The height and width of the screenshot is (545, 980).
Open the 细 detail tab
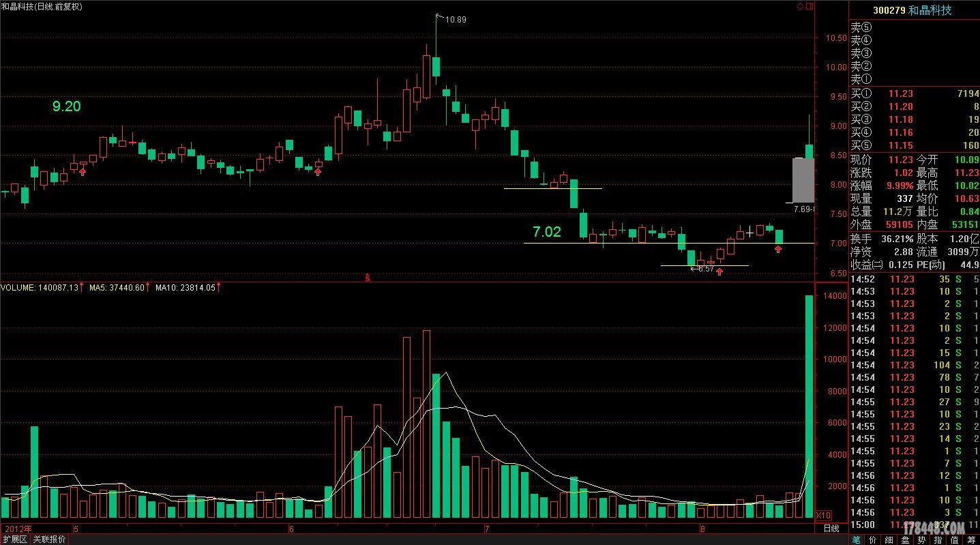(889, 540)
